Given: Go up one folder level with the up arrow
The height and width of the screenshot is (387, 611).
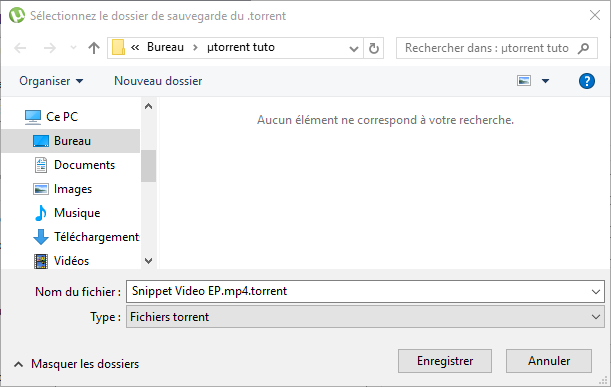Looking at the screenshot, I should [x=94, y=48].
